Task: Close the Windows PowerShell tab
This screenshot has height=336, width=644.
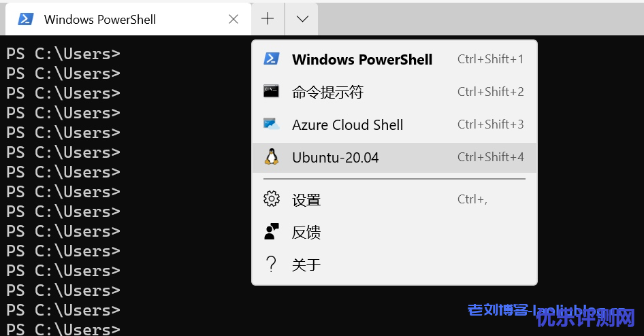Action: pyautogui.click(x=234, y=19)
